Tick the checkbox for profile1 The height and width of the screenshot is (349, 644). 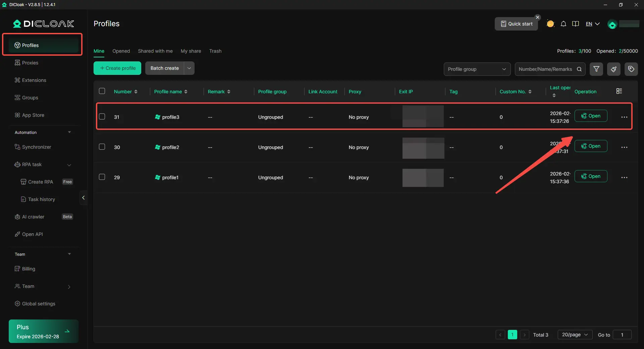tap(102, 177)
